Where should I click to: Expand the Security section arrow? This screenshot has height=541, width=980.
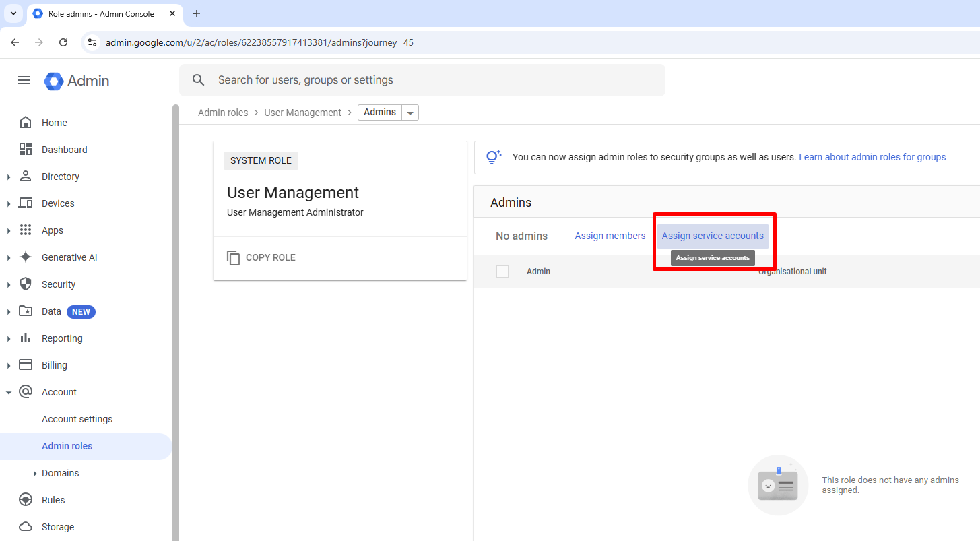point(9,284)
